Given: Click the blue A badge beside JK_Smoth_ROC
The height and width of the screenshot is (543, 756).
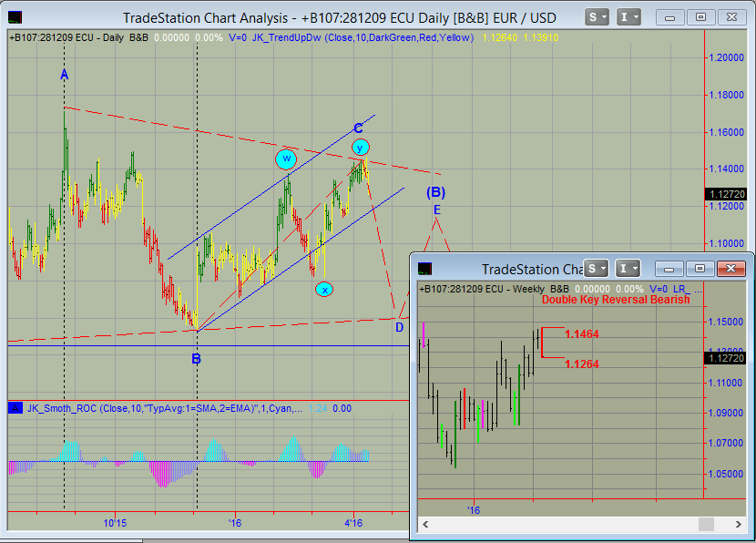Looking at the screenshot, I should 15,408.
